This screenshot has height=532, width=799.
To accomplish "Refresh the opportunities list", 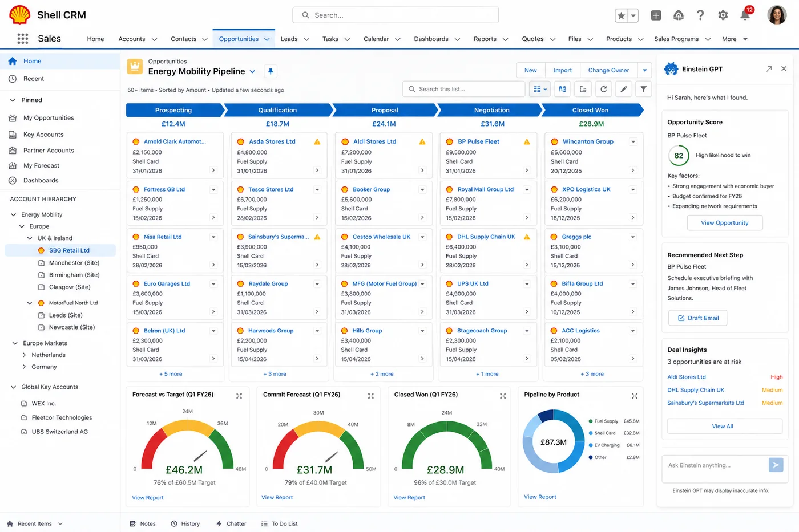I will tap(603, 89).
